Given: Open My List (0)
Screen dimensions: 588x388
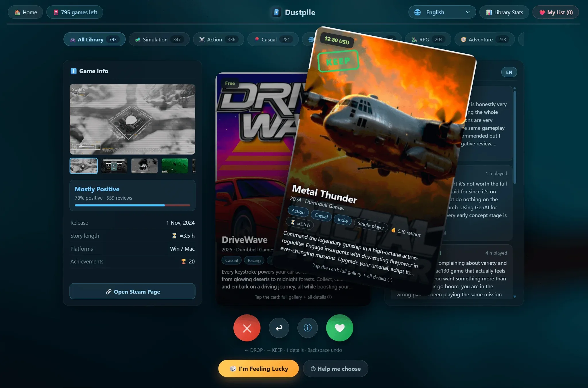Looking at the screenshot, I should (556, 12).
